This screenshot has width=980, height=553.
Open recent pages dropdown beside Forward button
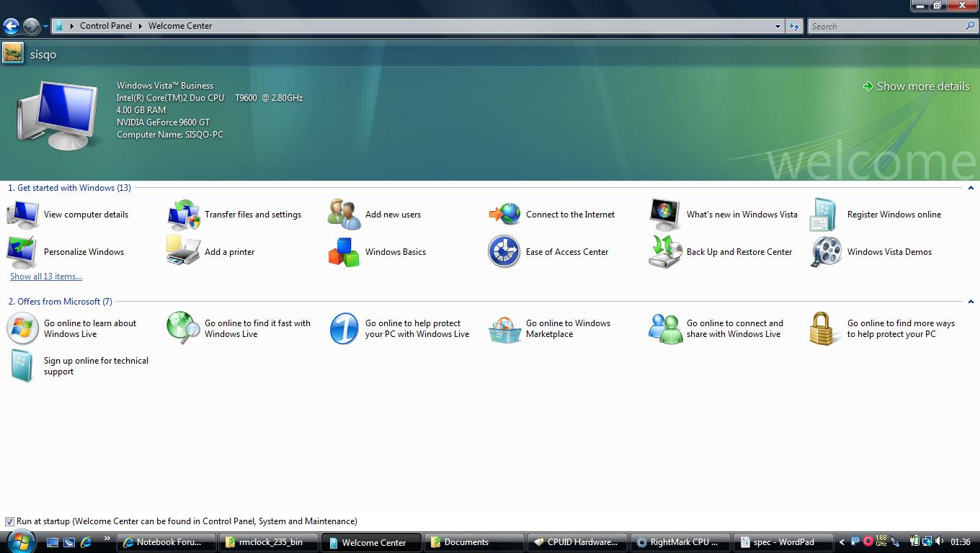[x=45, y=27]
